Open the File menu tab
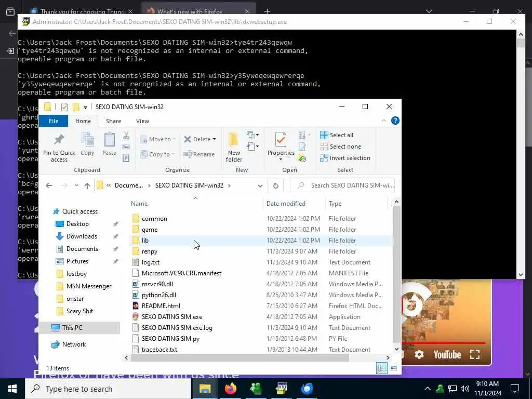The width and height of the screenshot is (532, 399). point(54,121)
